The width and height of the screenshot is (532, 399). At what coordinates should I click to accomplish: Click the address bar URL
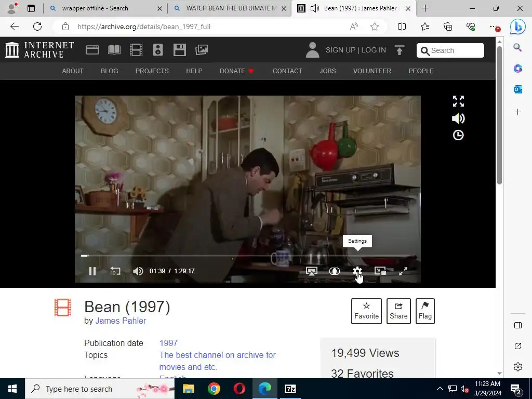144,26
